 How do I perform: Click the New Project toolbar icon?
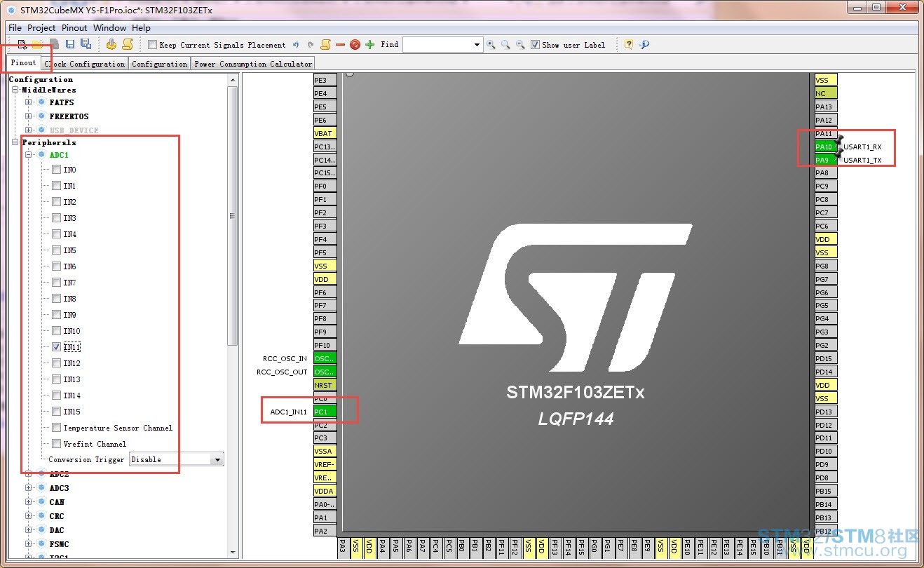coord(22,45)
